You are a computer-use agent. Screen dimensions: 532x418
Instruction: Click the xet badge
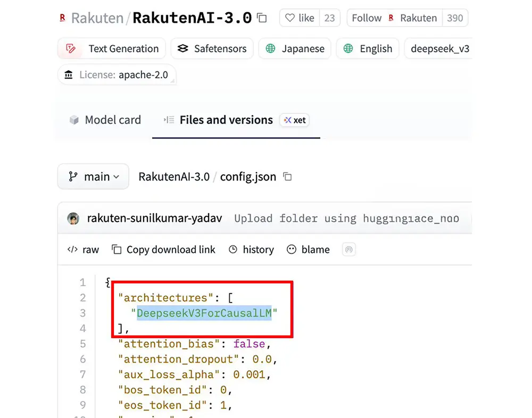(x=295, y=120)
